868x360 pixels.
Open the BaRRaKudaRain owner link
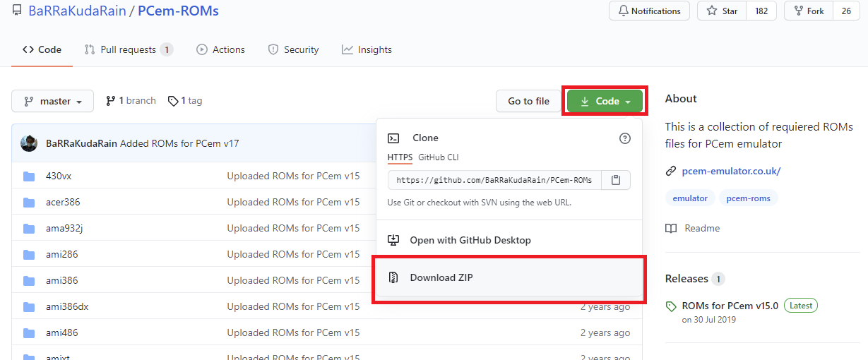click(78, 11)
